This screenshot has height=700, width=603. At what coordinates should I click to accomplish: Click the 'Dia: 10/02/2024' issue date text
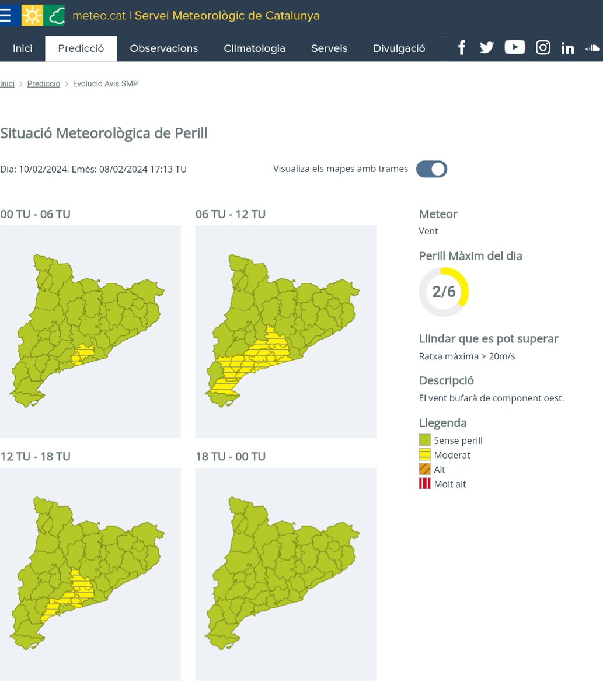click(93, 169)
